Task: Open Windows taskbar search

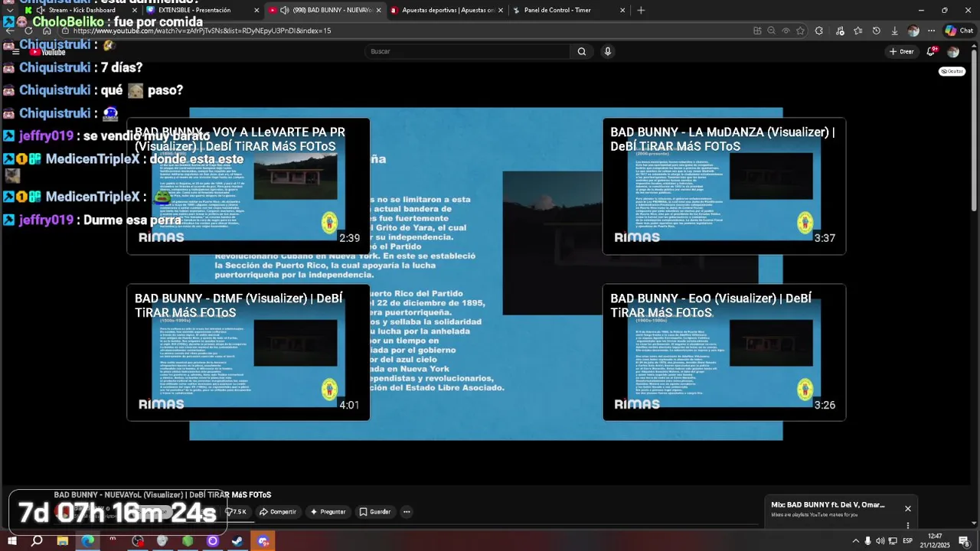Action: 37,541
